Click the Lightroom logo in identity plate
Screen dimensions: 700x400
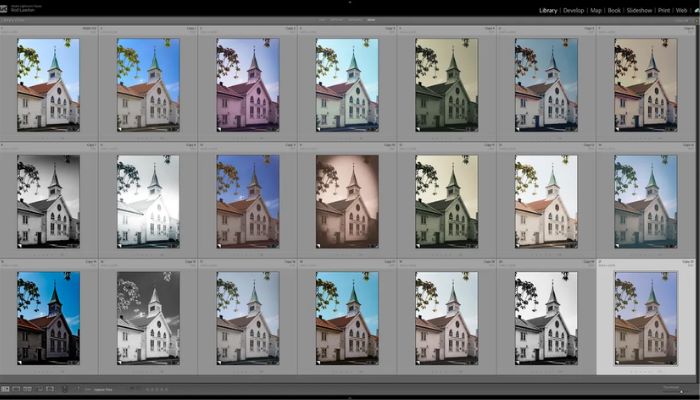pos(4,9)
